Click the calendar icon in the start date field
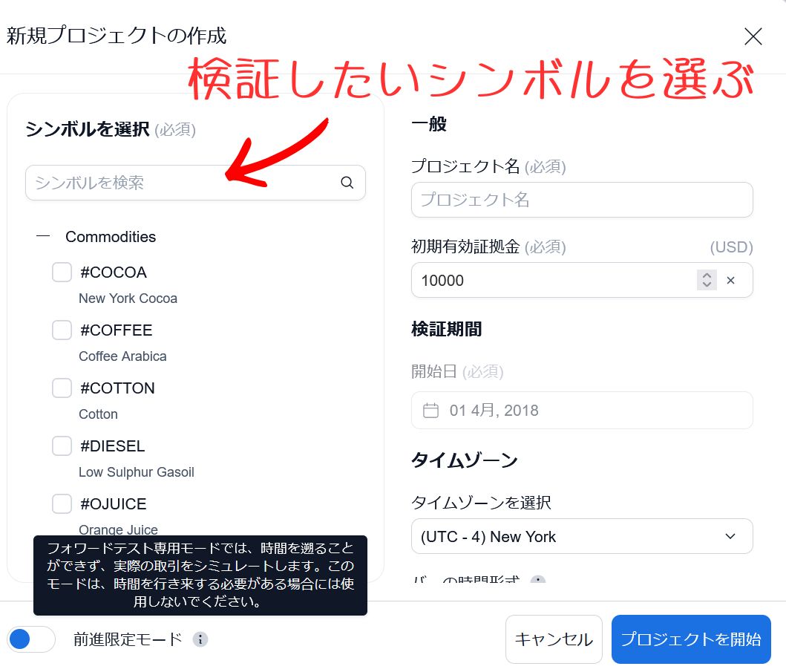 [x=431, y=410]
